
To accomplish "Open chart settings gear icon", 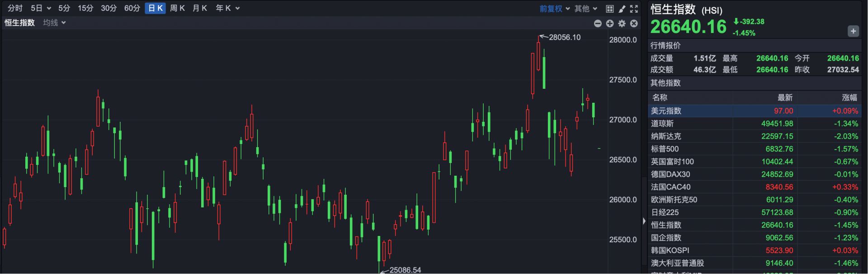I will pyautogui.click(x=622, y=24).
